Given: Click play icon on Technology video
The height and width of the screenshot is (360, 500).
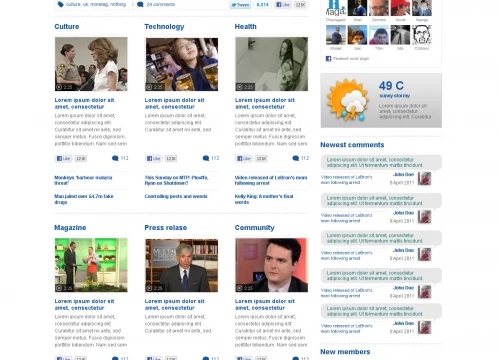Looking at the screenshot, I should (149, 87).
